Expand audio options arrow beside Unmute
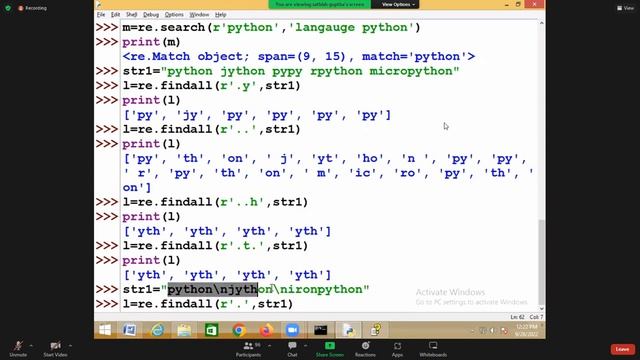This screenshot has width=640, height=360. coord(31,346)
